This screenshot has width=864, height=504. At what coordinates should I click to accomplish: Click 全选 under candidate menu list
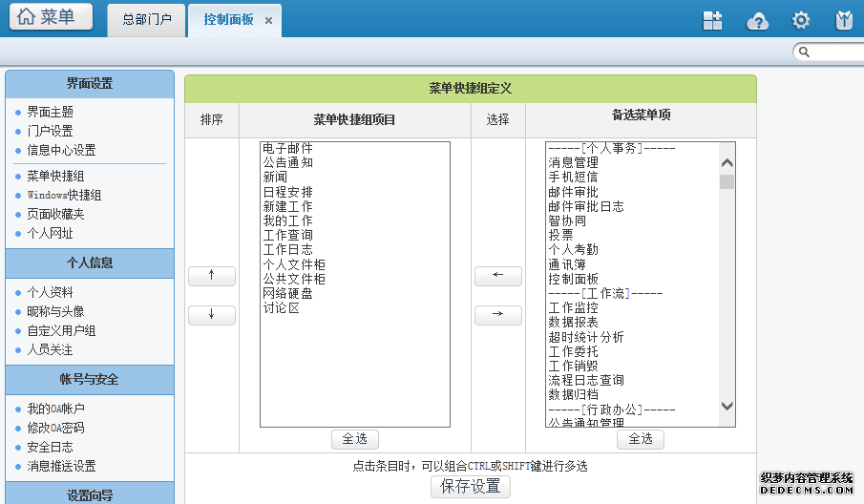click(x=641, y=439)
